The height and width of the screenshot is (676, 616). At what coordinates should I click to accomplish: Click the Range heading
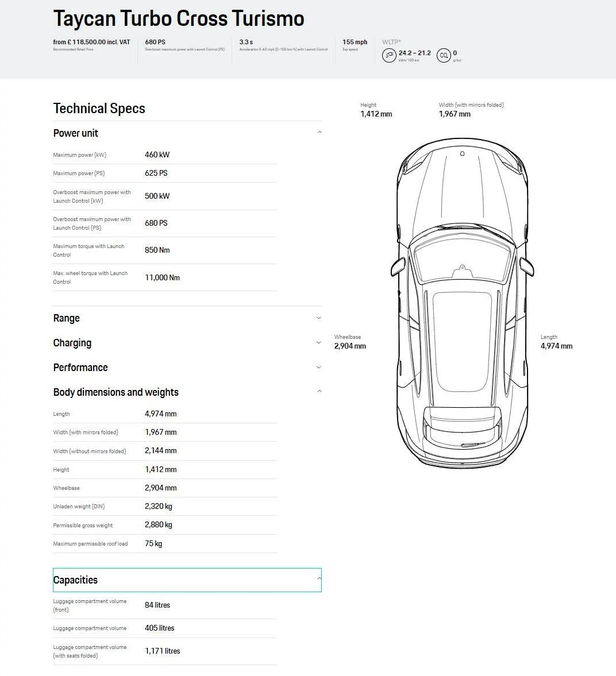pyautogui.click(x=67, y=318)
